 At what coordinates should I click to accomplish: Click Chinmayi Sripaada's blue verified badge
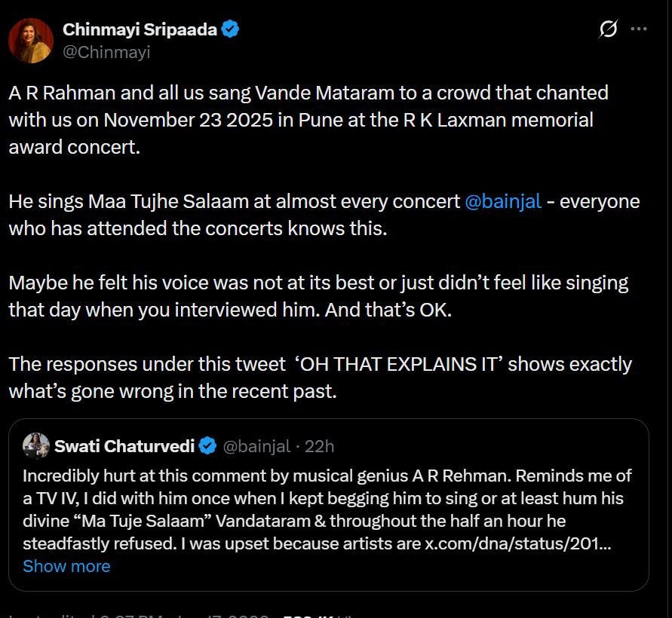coord(229,29)
